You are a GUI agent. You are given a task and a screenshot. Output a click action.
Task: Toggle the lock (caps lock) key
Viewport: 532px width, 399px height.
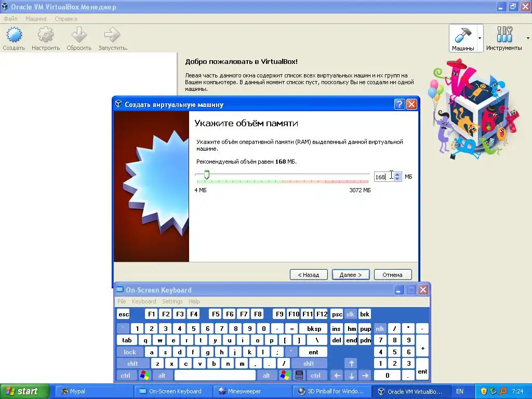click(129, 352)
